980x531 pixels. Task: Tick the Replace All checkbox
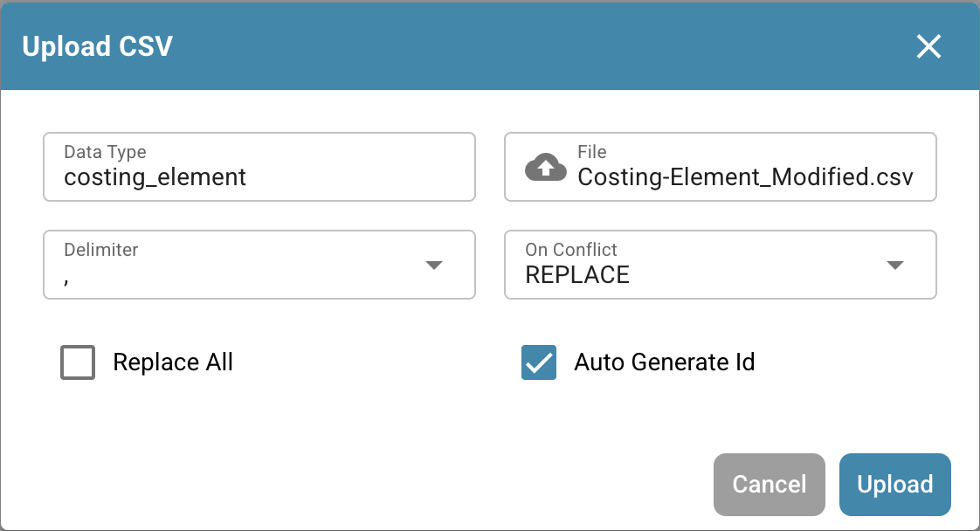point(78,362)
